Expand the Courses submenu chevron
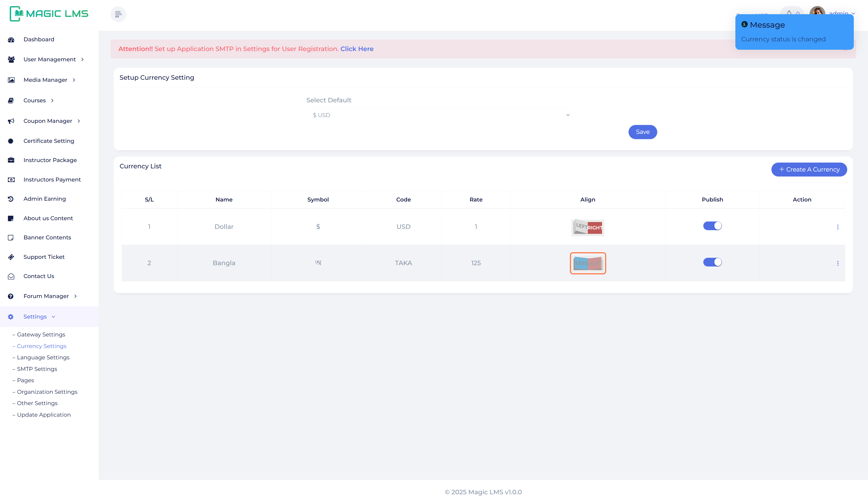Viewport: 868px width, 504px height. tap(52, 100)
